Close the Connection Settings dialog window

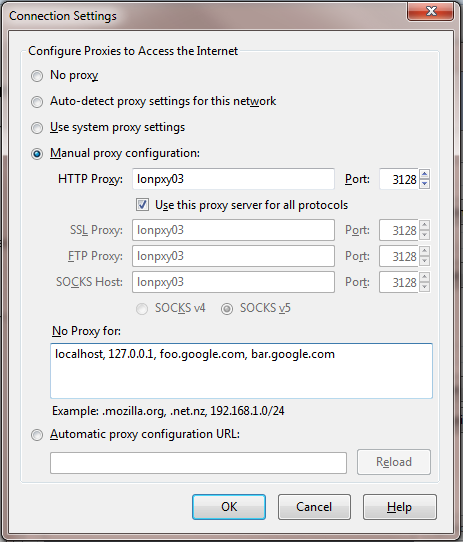coord(431,11)
